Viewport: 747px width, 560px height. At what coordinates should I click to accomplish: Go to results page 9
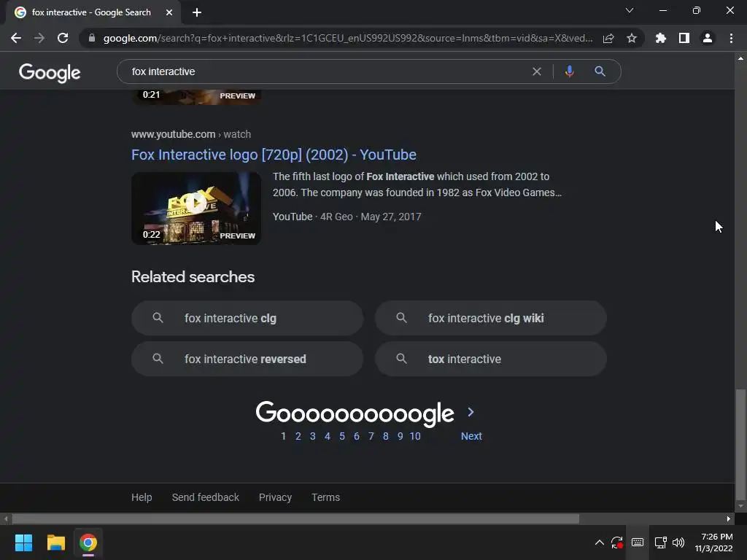[x=400, y=436]
